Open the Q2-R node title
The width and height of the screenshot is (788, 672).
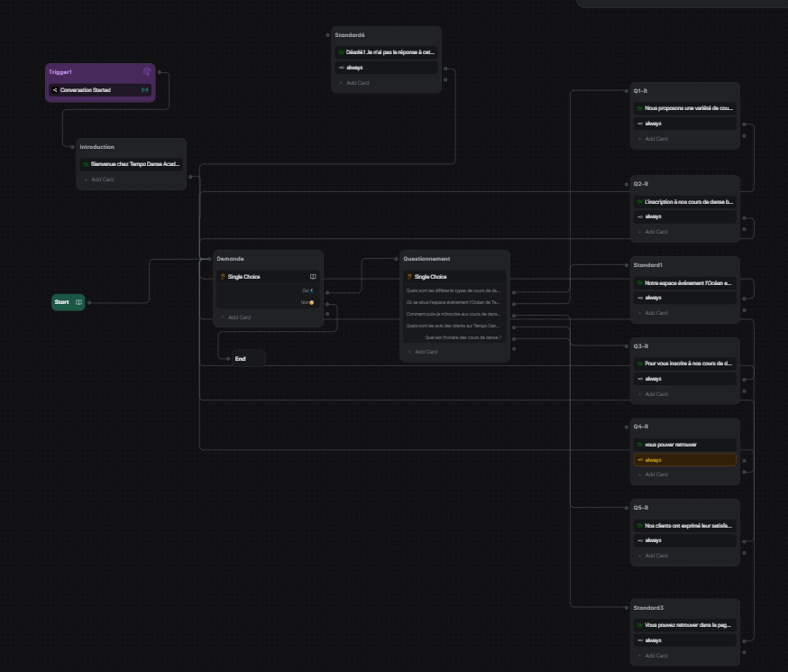click(x=641, y=184)
